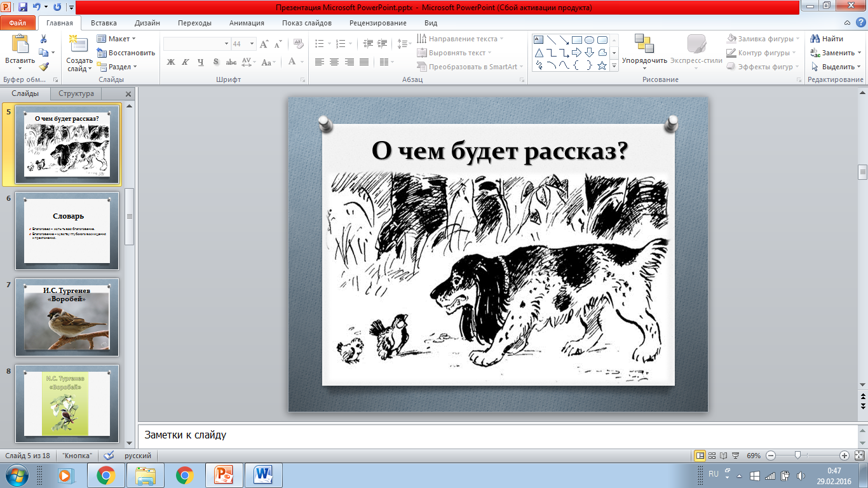Click the Упорядочить arrange button
The width and height of the screenshot is (868, 488).
pos(644,50)
